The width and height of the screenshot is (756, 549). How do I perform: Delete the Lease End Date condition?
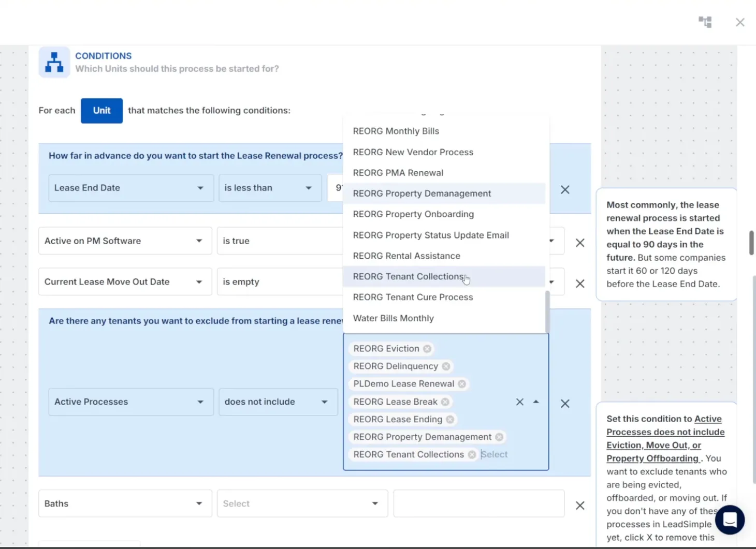click(565, 189)
